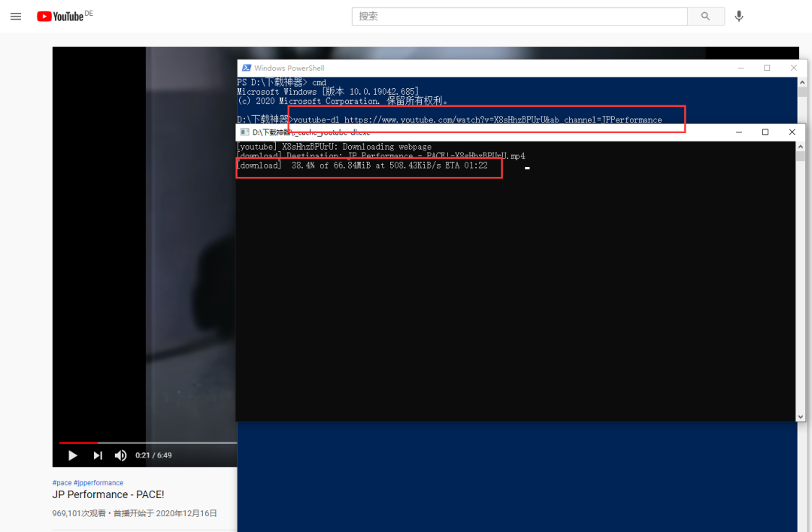Minimize the Windows PowerShell window
812x532 pixels.
pos(741,68)
